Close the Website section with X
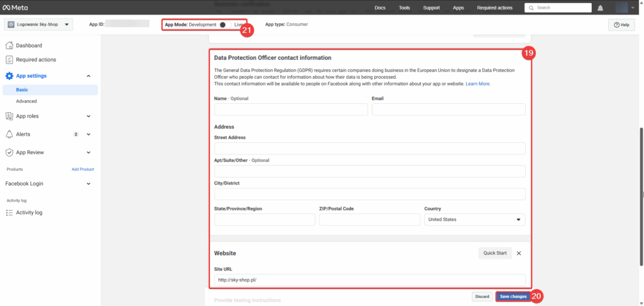644x306 pixels. pos(519,253)
